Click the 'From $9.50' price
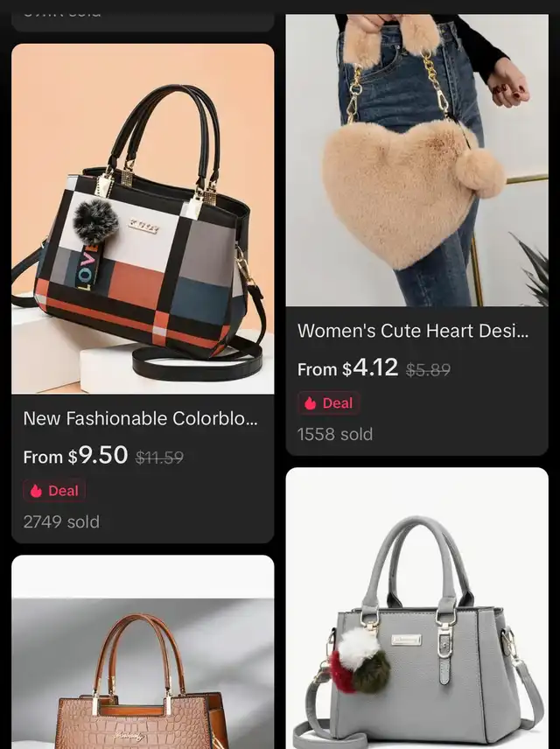560x749 pixels. pos(75,455)
